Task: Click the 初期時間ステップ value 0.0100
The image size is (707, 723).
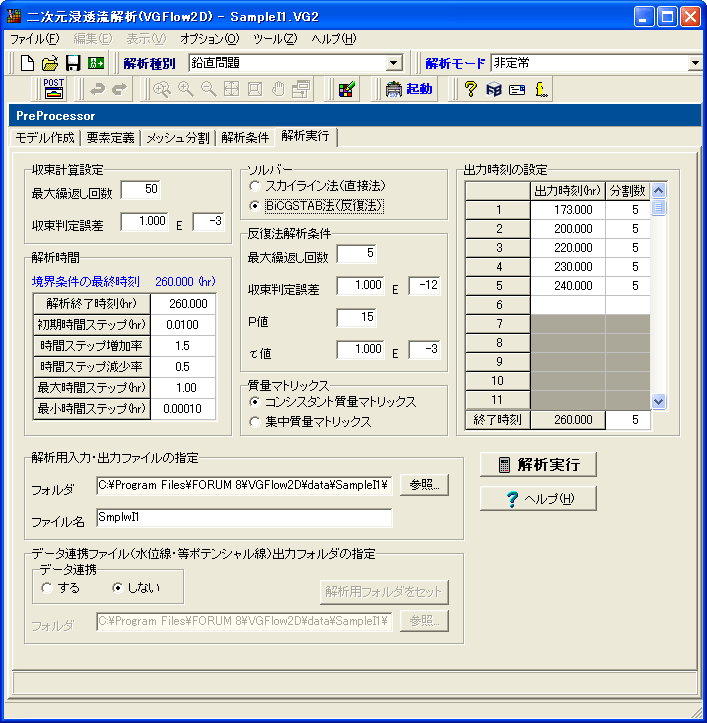Action: [183, 325]
